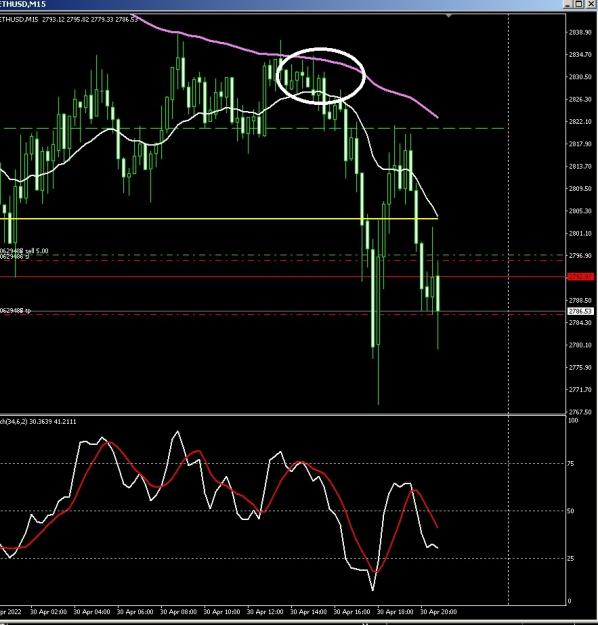Click the ETHUSD,M15 title bar text
This screenshot has height=625, width=598.
(23, 4)
